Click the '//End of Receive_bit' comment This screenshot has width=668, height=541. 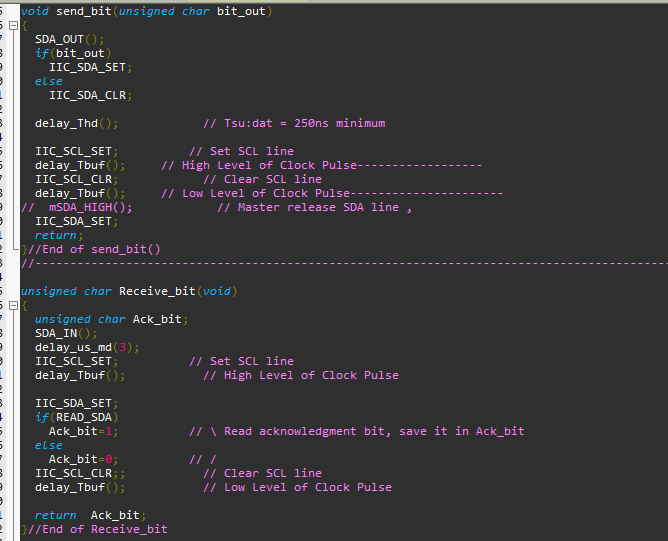pos(98,529)
